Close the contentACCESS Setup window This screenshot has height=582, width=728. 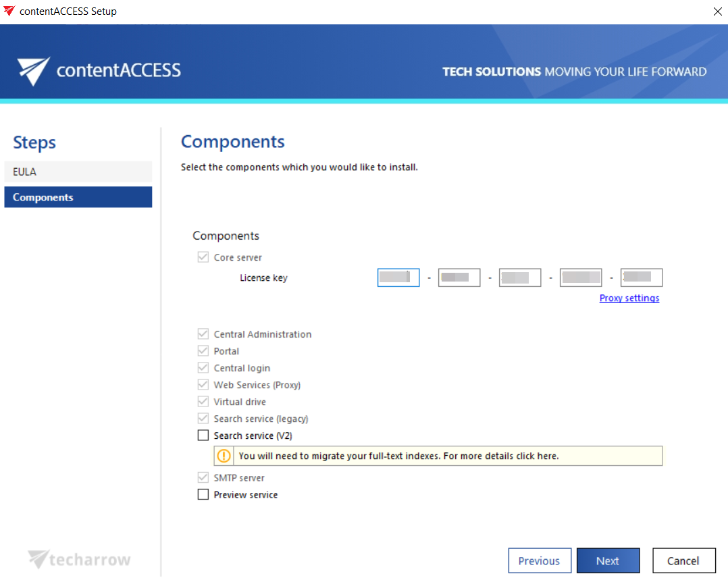click(x=717, y=11)
